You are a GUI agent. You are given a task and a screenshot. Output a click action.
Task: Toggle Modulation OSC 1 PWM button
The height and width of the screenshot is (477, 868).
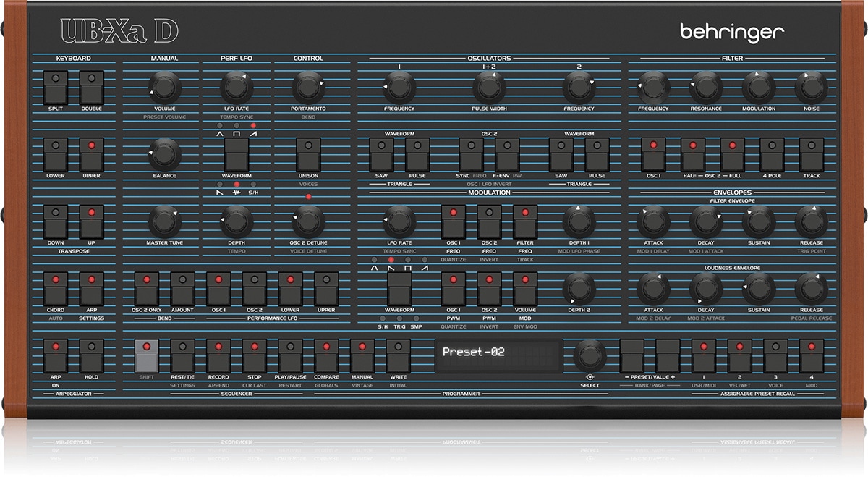coord(454,289)
